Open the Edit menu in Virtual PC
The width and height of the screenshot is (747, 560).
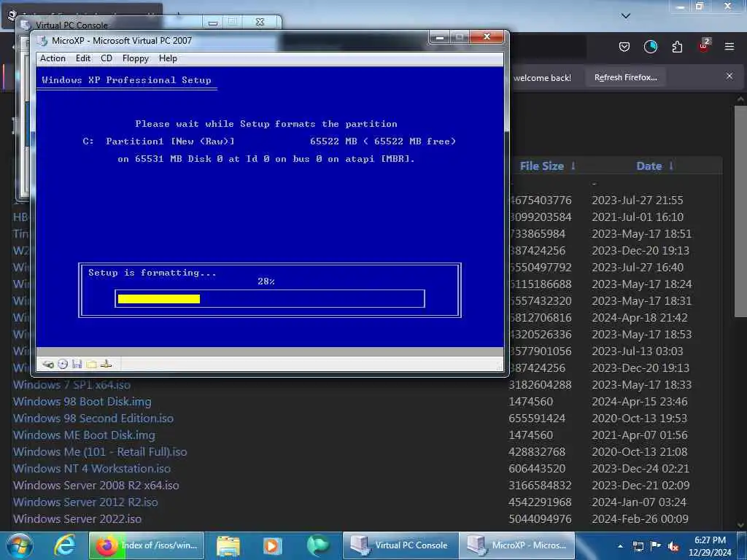coord(83,58)
